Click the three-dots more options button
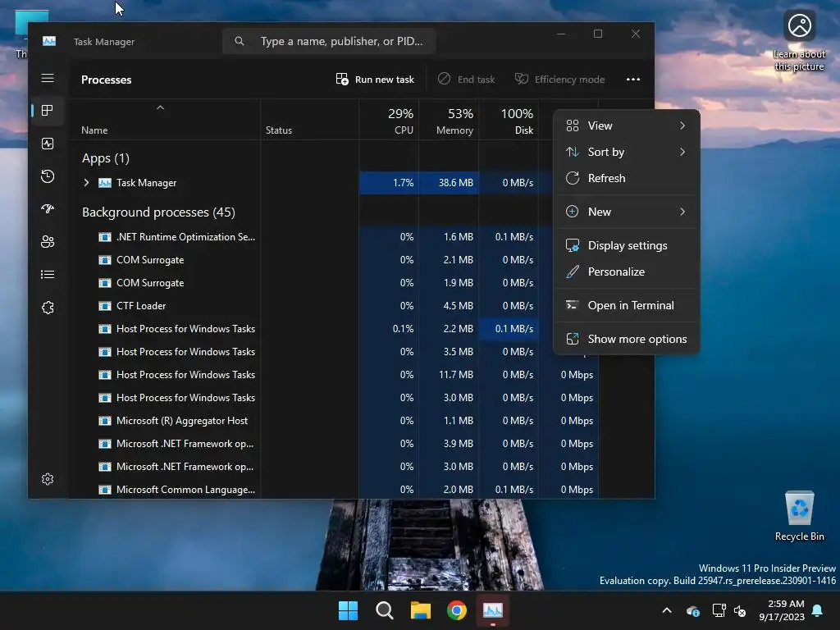This screenshot has height=630, width=840. coord(633,80)
